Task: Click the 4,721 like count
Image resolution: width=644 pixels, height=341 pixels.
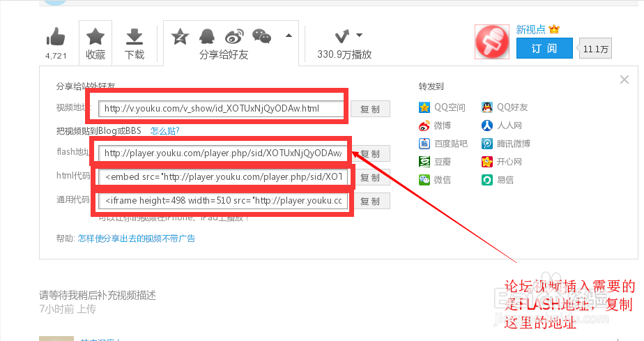Action: click(x=56, y=56)
